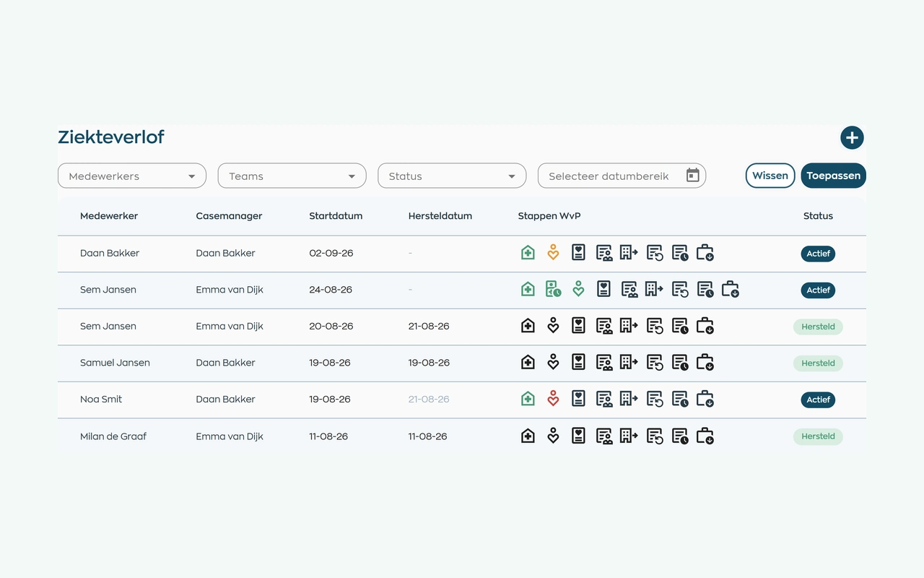Open the Medewerkers filter dropdown

point(132,176)
